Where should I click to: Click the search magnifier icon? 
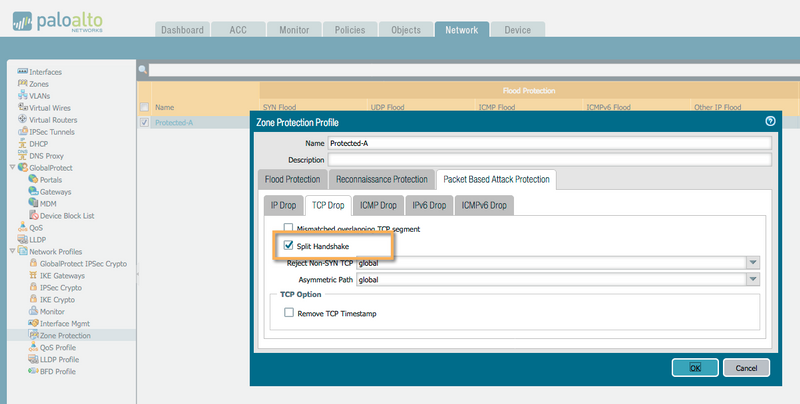point(143,70)
